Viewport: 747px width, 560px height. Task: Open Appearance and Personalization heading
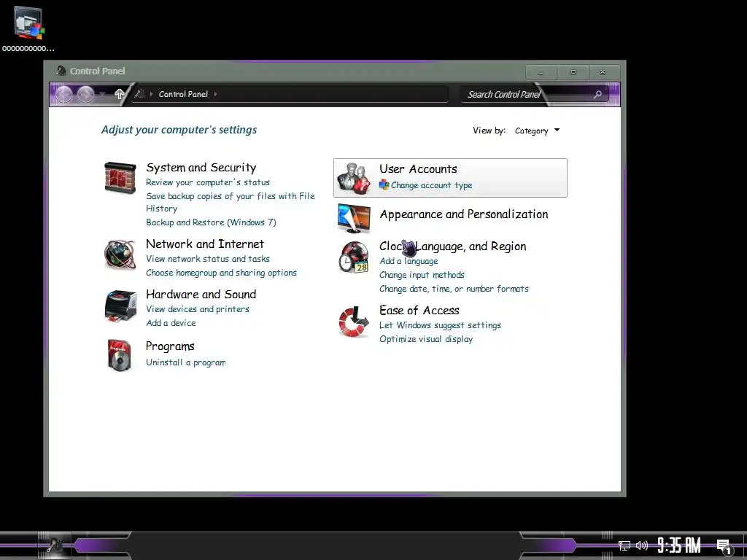(x=463, y=214)
